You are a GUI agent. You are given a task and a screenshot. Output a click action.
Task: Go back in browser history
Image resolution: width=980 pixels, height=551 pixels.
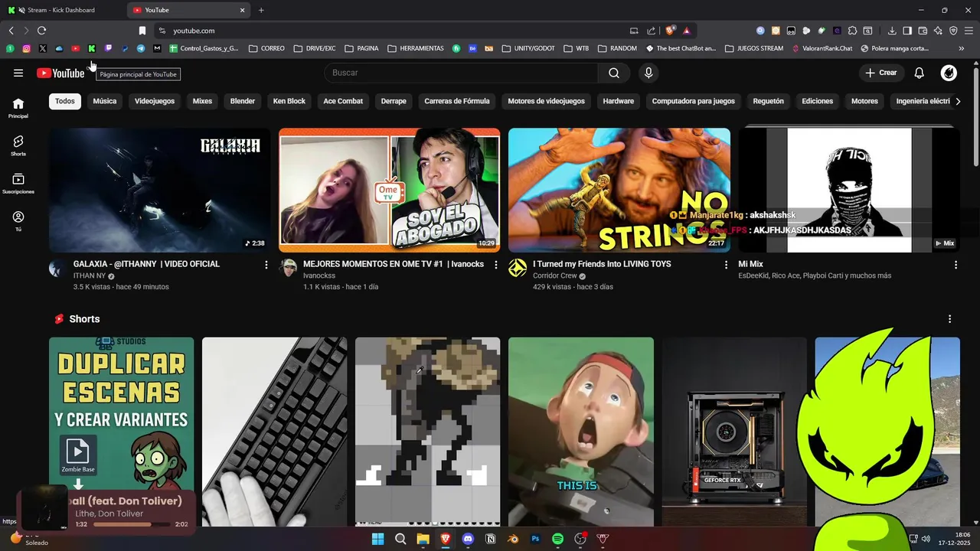11,31
